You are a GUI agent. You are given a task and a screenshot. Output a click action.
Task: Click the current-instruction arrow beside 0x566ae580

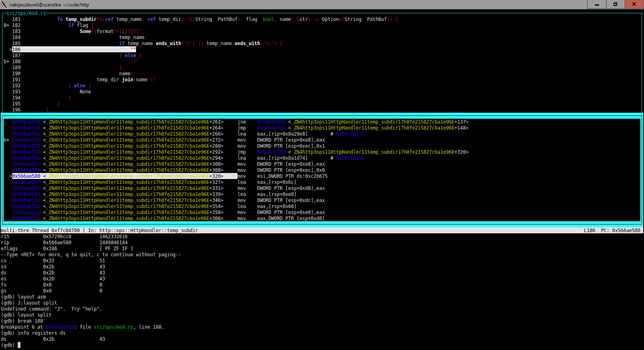pyautogui.click(x=10, y=176)
